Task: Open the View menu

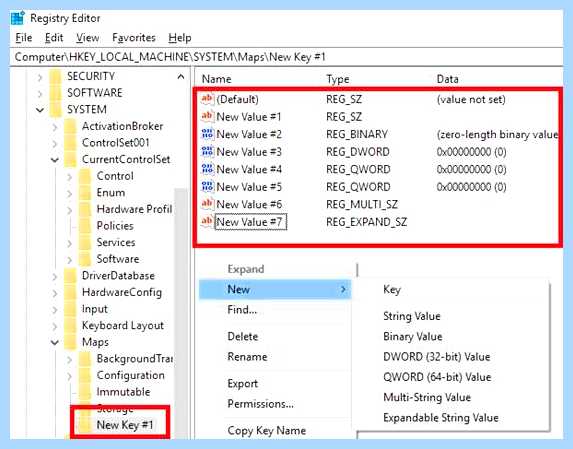Action: 88,38
